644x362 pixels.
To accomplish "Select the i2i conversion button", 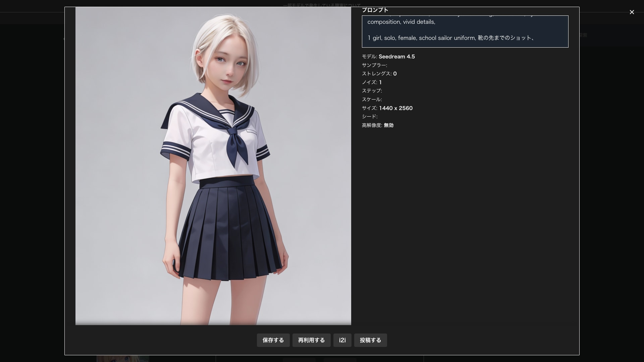I will [342, 340].
